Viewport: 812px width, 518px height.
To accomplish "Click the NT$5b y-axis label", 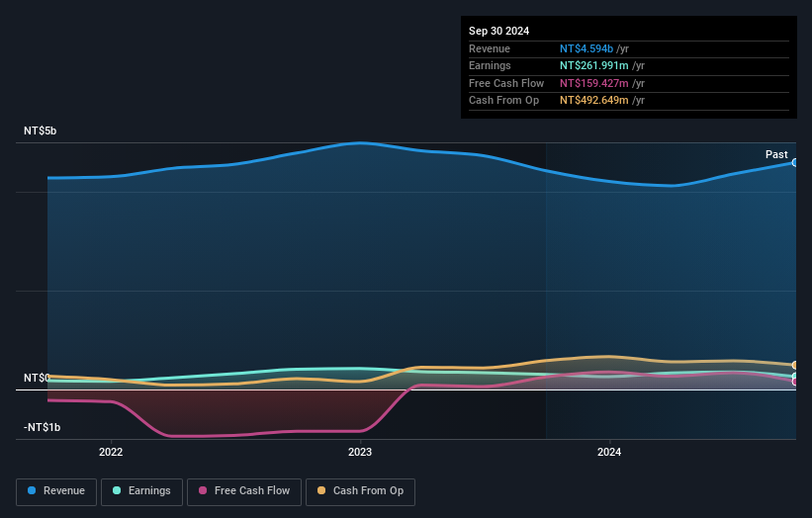I will [40, 130].
